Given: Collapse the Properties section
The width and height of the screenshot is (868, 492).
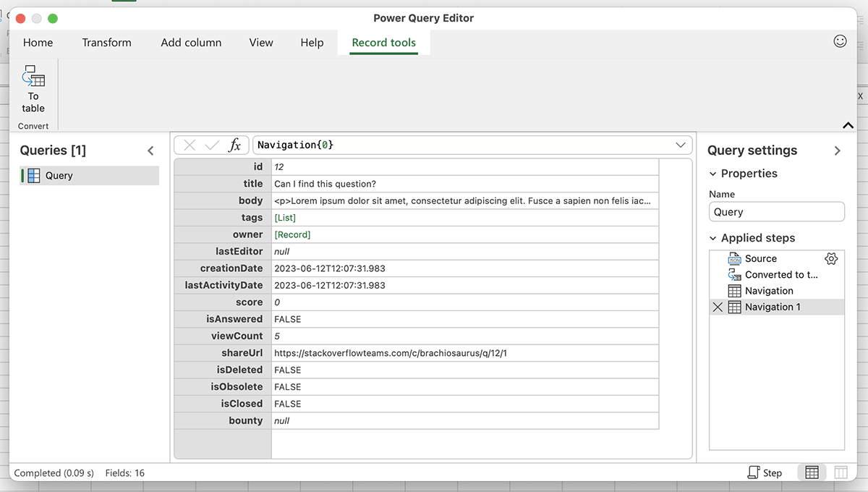Looking at the screenshot, I should click(x=713, y=174).
